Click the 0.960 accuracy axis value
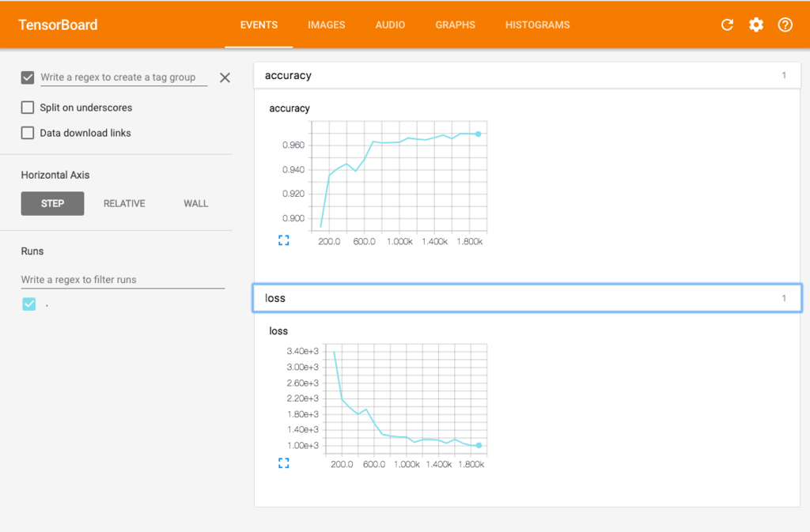Image resolution: width=810 pixels, height=532 pixels. click(293, 145)
